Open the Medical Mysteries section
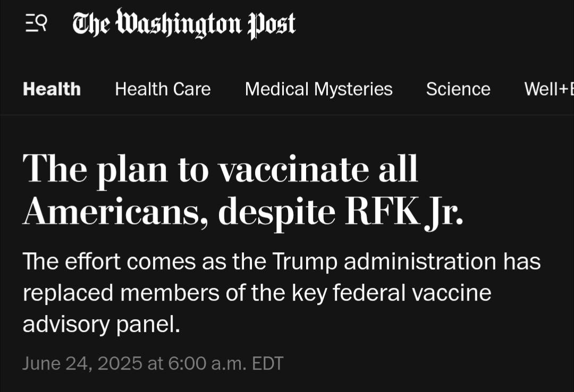The width and height of the screenshot is (574, 392). tap(318, 89)
